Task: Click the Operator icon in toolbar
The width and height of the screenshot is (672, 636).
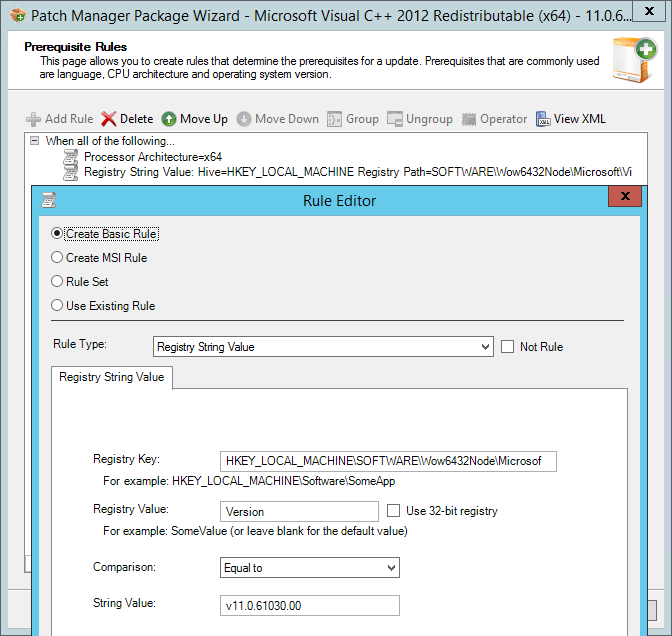Action: (x=469, y=119)
